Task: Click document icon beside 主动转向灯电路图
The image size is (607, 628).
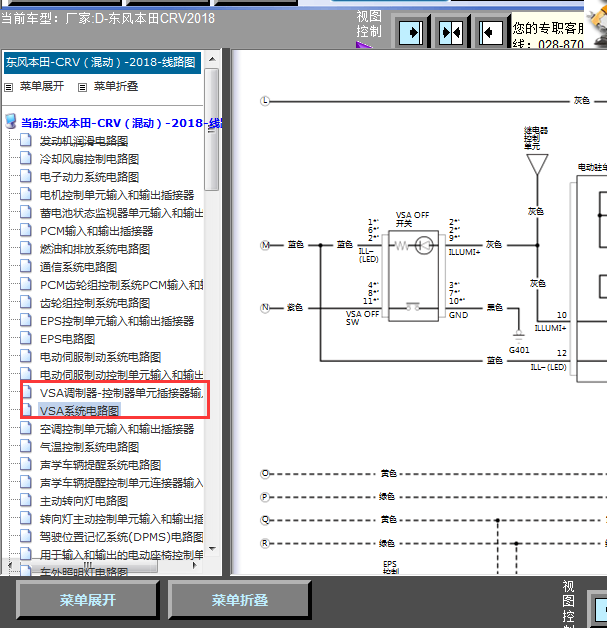Action: tap(26, 500)
